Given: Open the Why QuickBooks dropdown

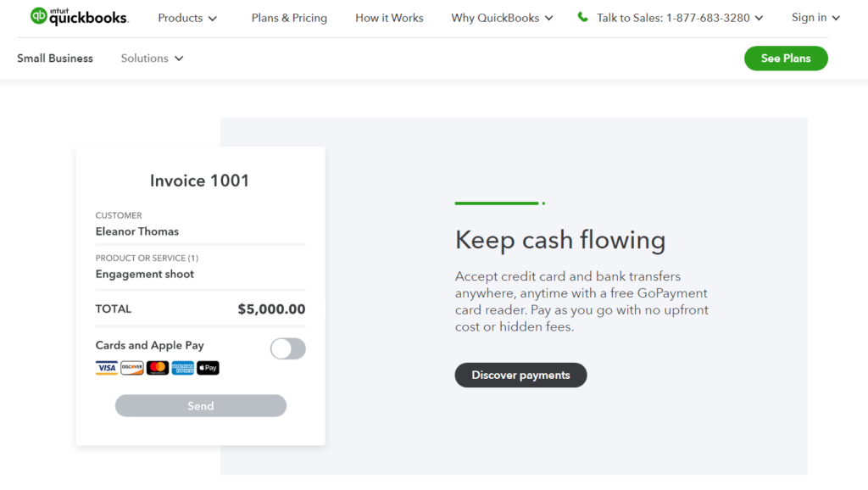Looking at the screenshot, I should [502, 18].
